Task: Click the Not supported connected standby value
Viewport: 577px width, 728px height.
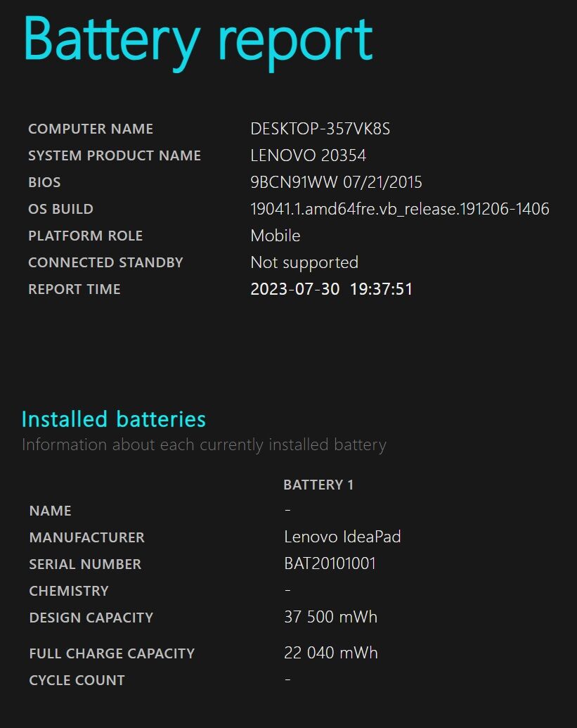Action: (x=304, y=262)
